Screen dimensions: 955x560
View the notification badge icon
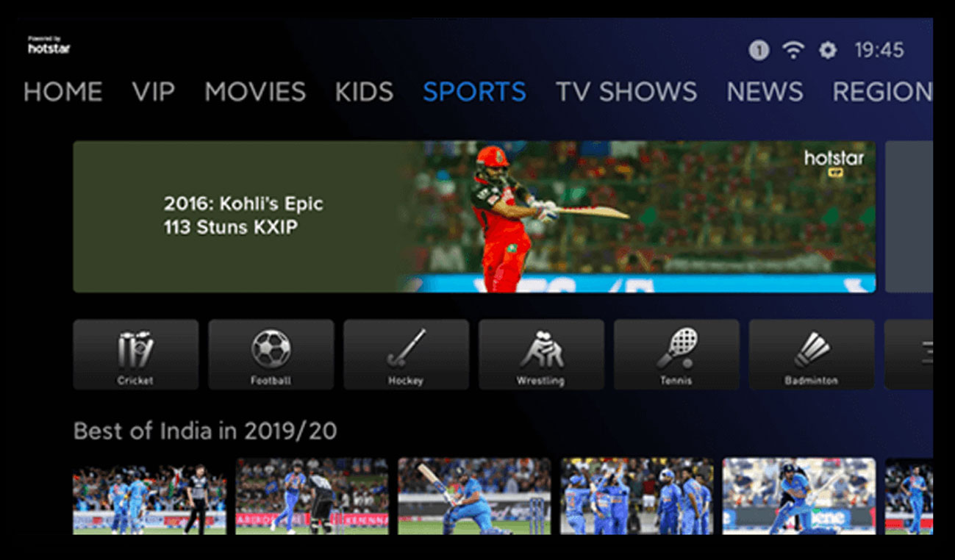click(759, 50)
